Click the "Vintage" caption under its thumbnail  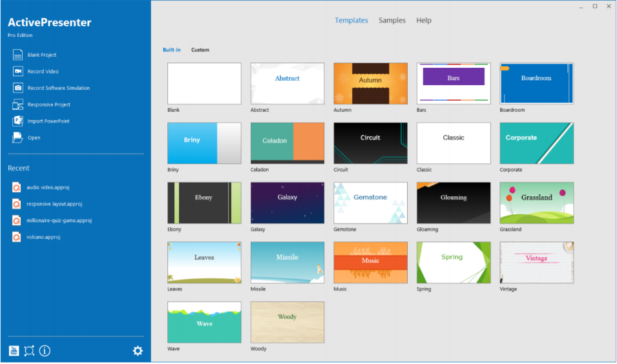pos(508,289)
